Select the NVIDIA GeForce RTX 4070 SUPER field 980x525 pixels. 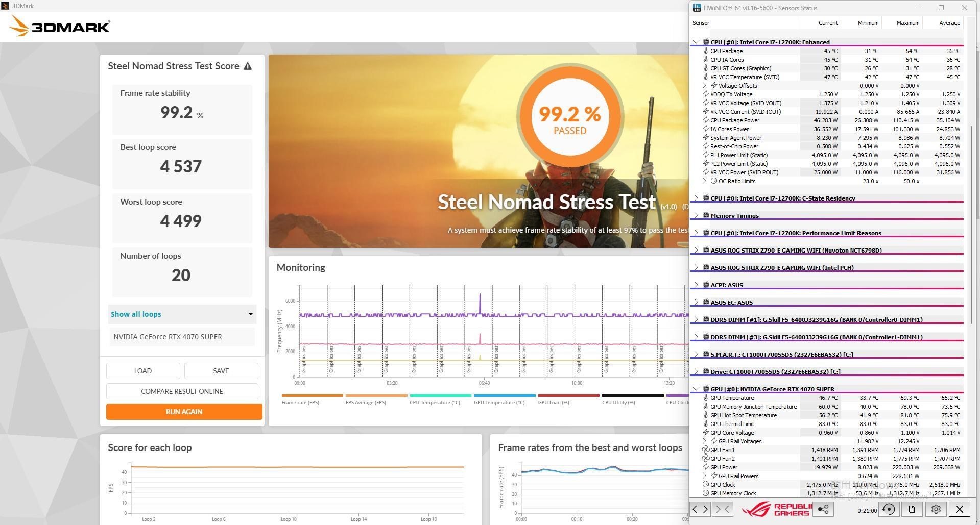182,337
